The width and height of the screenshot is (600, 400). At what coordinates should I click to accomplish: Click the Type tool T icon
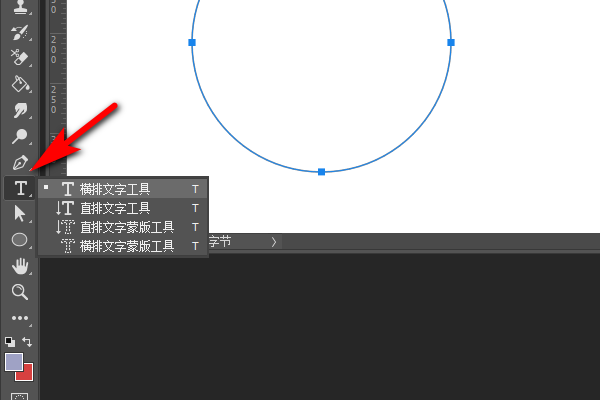coord(20,188)
